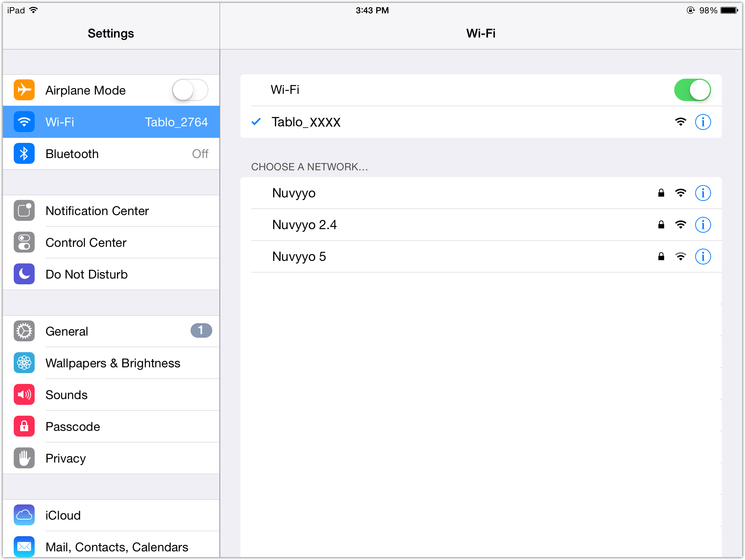The height and width of the screenshot is (560, 745).
Task: Tap the rotation lock icon in the status bar
Action: point(690,10)
